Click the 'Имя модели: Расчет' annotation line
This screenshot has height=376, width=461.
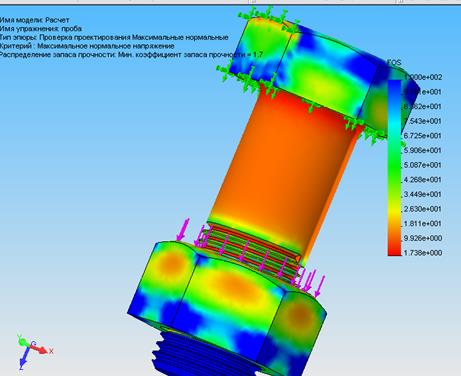[34, 20]
